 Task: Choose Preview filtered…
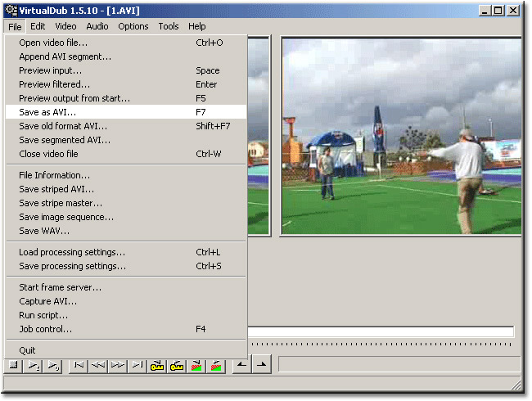coord(126,84)
